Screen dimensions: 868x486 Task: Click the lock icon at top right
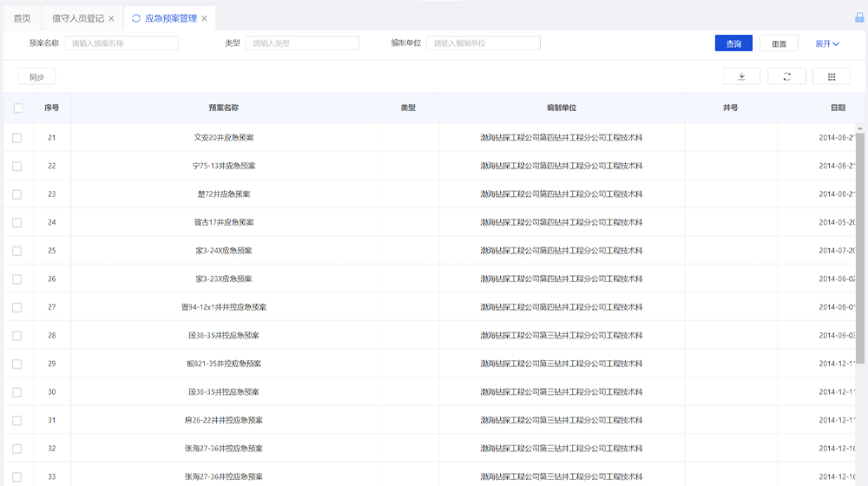coord(859,17)
